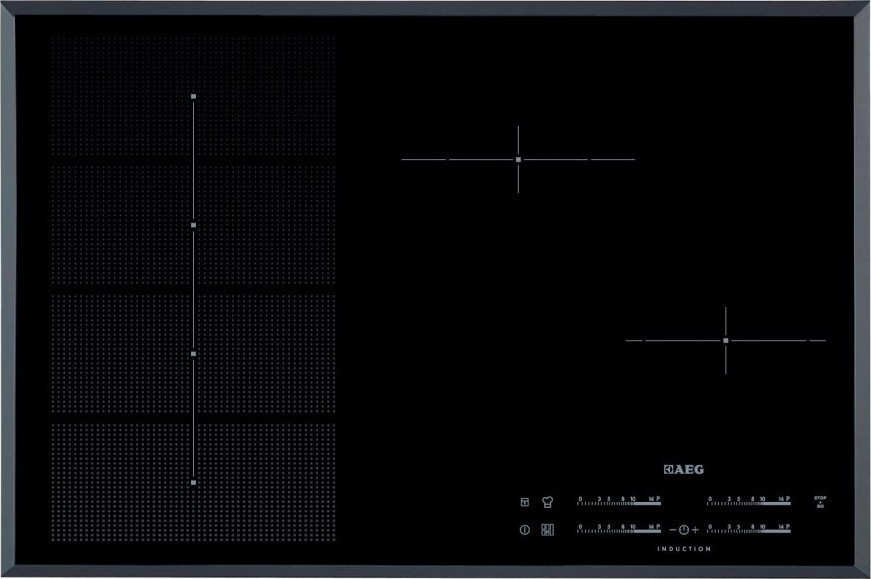Tap center marker of upper middle cooking zone
Viewport: 871px width, 579px height.
518,159
